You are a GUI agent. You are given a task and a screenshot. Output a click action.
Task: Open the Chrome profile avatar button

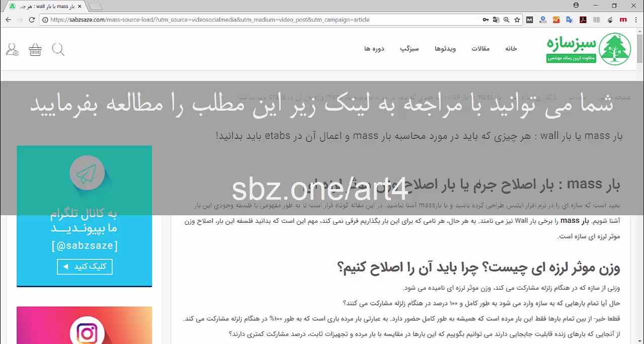(576, 5)
